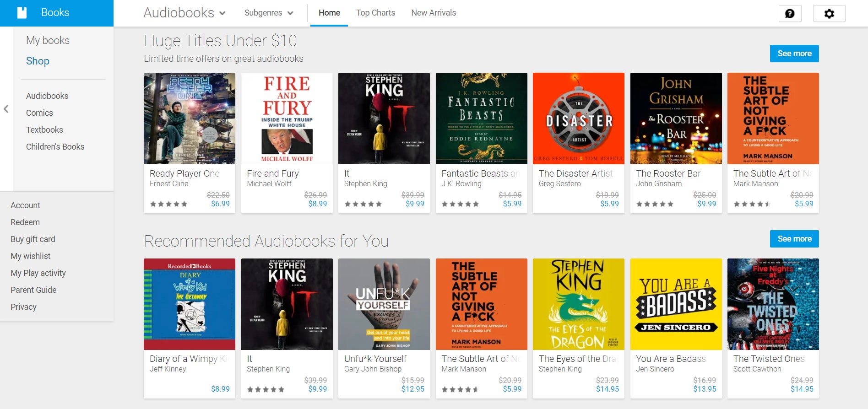Open My wishlist from sidebar
Image resolution: width=868 pixels, height=409 pixels.
[31, 256]
